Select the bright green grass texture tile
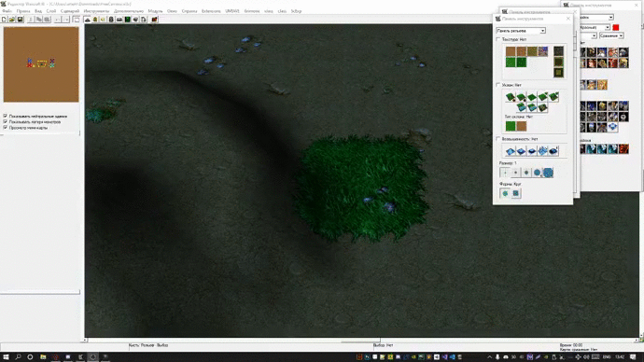The width and height of the screenshot is (644, 362). click(511, 63)
